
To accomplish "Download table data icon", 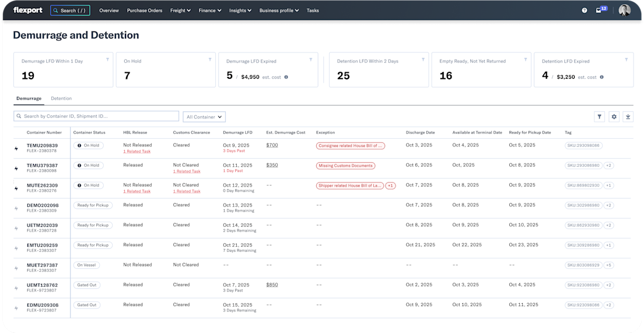I will pos(628,117).
